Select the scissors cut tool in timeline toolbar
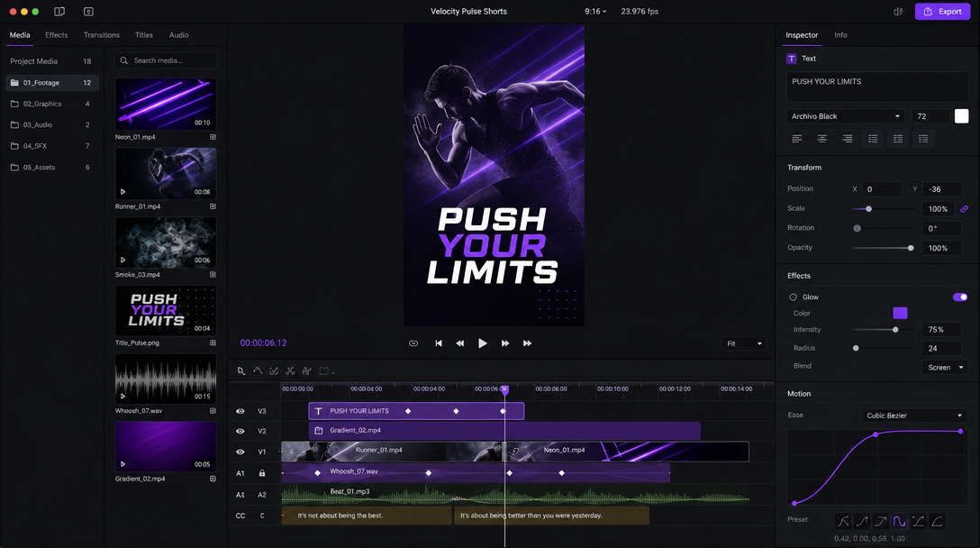 pos(290,371)
